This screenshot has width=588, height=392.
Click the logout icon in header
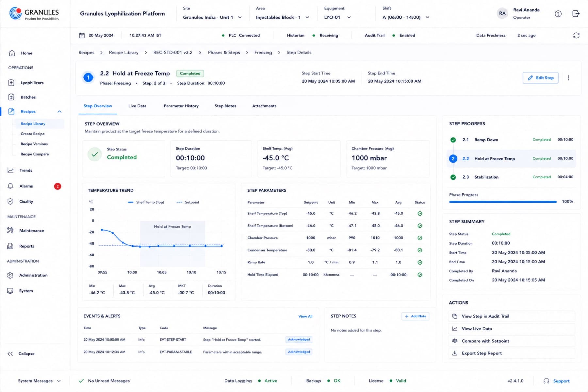click(576, 14)
